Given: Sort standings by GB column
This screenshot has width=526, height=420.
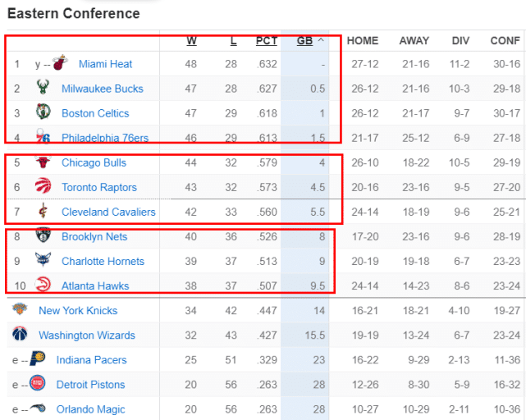Looking at the screenshot, I should [304, 40].
